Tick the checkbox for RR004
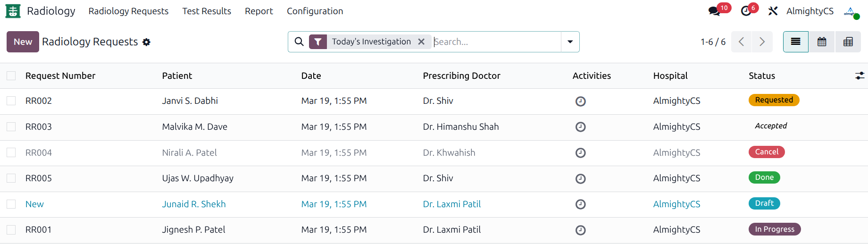 [11, 152]
